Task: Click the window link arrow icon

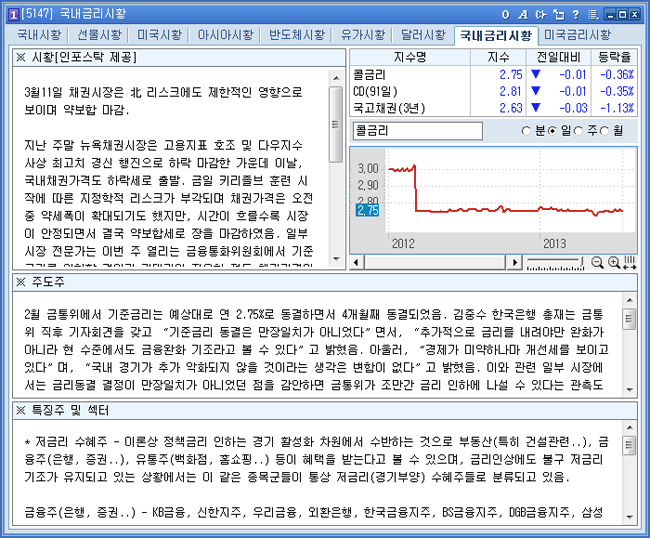Action: click(540, 13)
